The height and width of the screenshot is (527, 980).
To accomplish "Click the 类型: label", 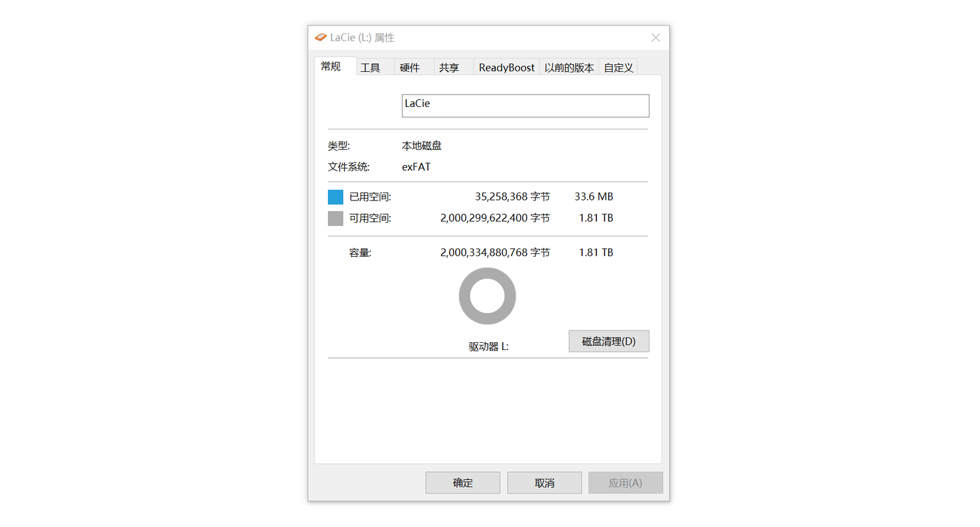I will tap(338, 146).
